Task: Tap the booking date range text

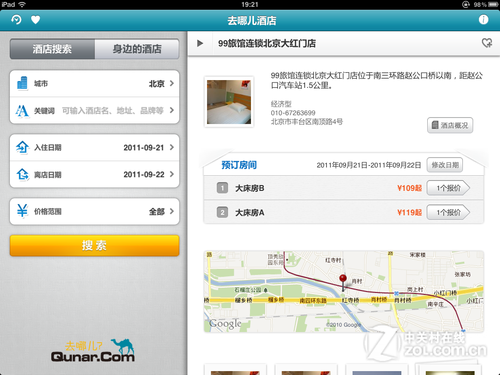Action: click(x=369, y=165)
